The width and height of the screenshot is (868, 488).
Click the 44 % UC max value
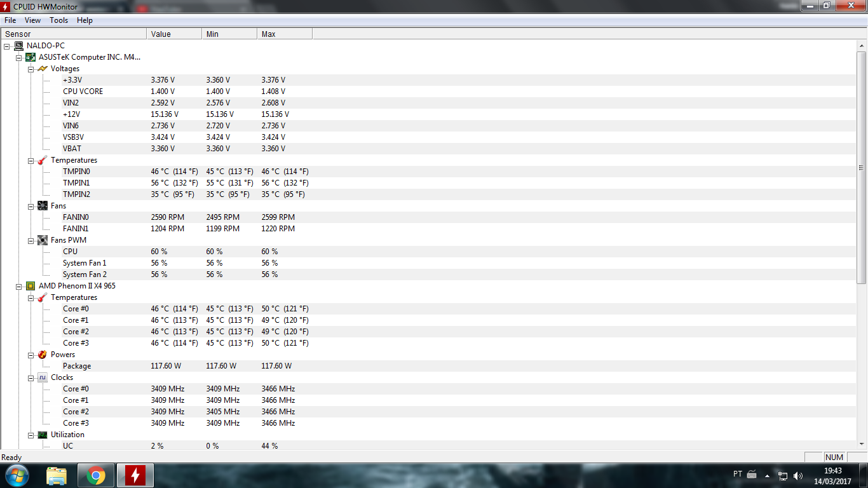click(270, 445)
